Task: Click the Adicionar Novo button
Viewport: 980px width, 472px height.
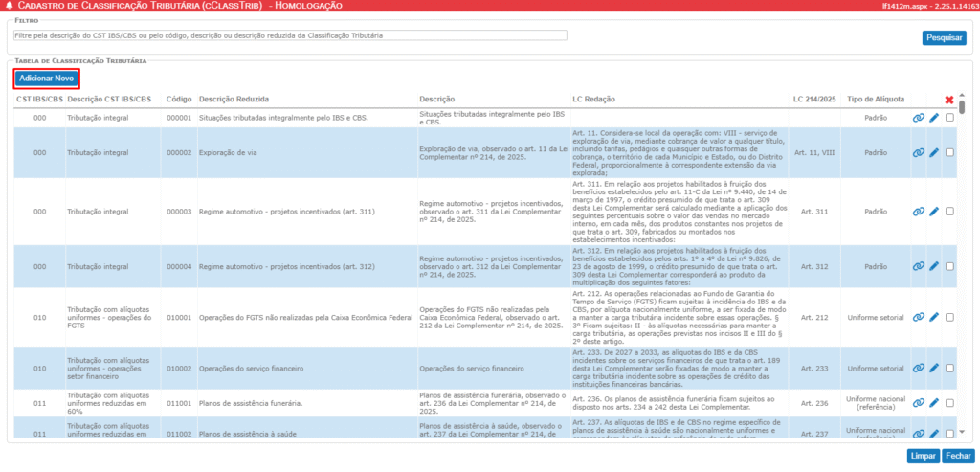Action: (46, 78)
